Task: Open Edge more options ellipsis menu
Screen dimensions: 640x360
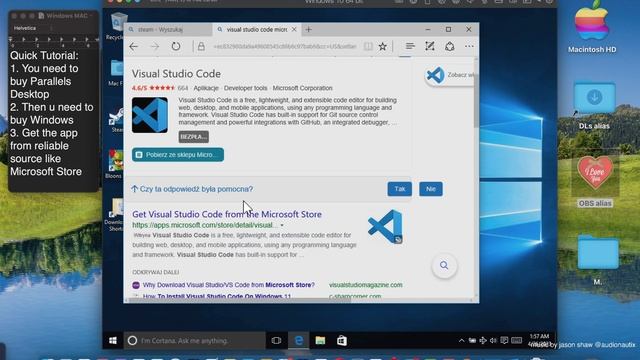Action: [469, 46]
